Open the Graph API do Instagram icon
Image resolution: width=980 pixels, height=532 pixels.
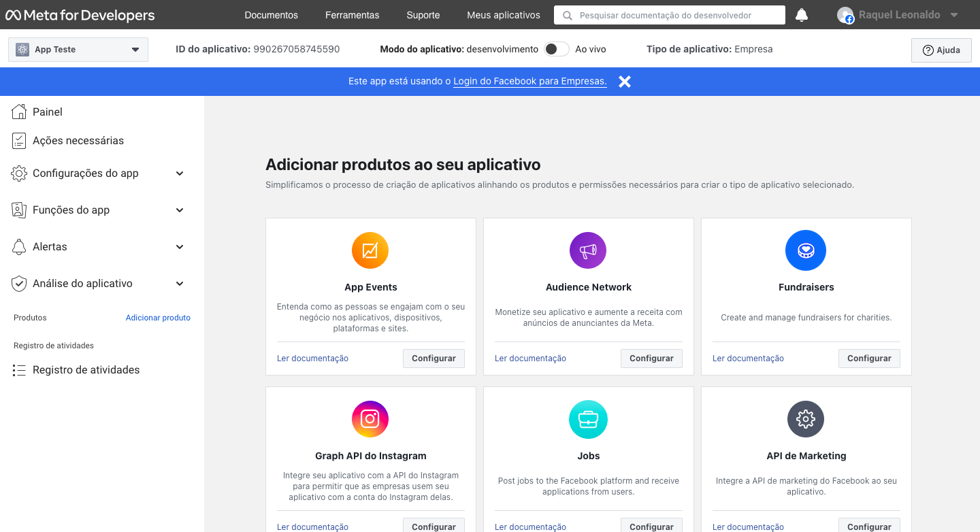370,418
